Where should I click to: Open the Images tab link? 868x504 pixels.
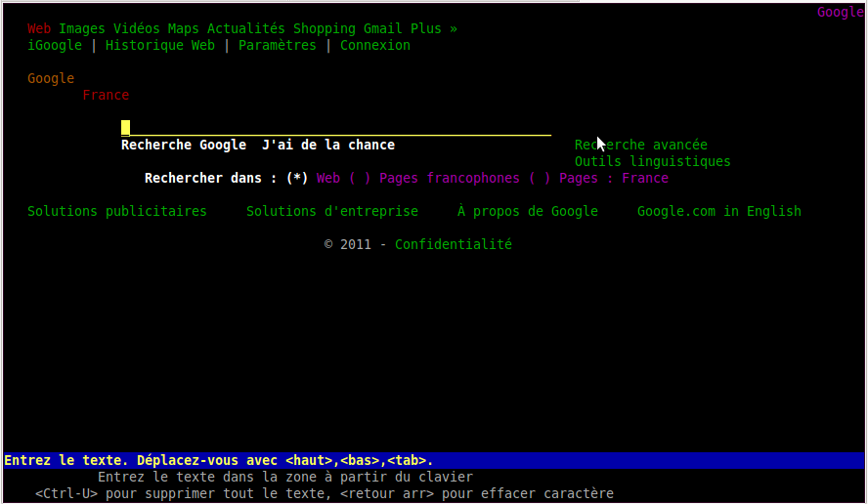coord(81,28)
